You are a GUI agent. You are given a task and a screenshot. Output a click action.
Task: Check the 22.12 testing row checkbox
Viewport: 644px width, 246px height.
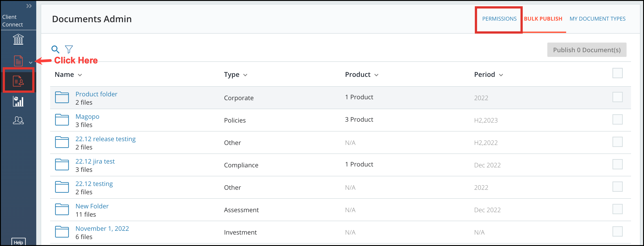click(x=617, y=187)
